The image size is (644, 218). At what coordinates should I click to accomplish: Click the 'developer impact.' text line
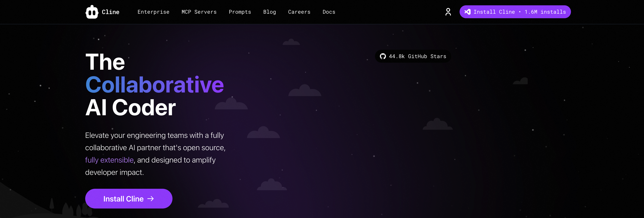[114, 172]
